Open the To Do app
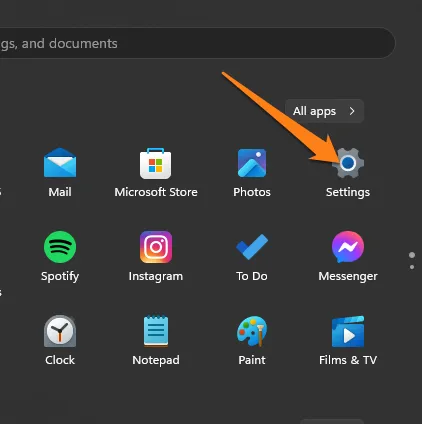Viewport: 422px width, 424px height. click(252, 247)
